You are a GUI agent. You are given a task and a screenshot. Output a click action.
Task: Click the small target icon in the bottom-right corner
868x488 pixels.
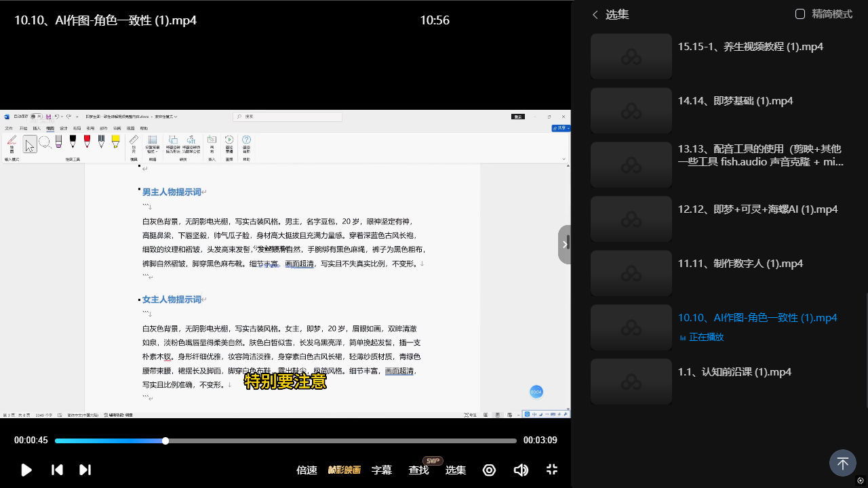tap(861, 481)
